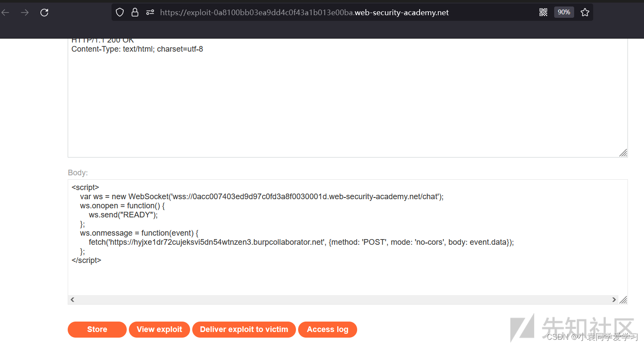Click the closing </script> tag line
The width and height of the screenshot is (644, 345).
[86, 260]
